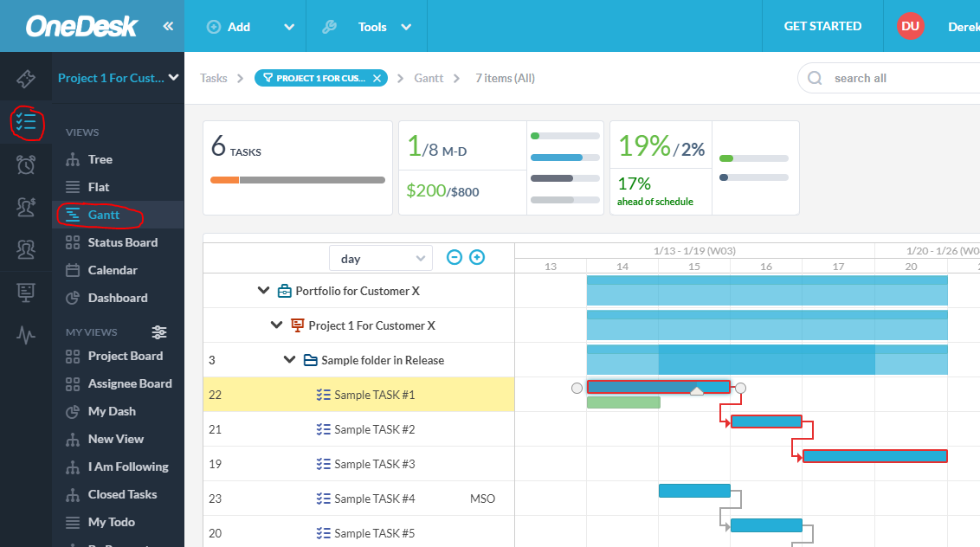Zoom out the Gantt with minus icon
The image size is (980, 547).
455,258
